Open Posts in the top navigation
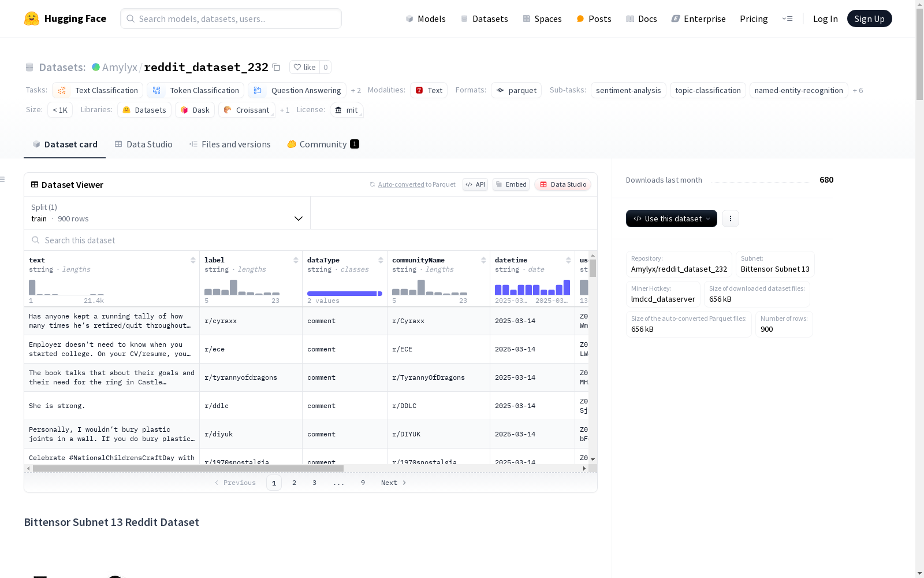Viewport: 924px width, 578px height. coord(594,18)
